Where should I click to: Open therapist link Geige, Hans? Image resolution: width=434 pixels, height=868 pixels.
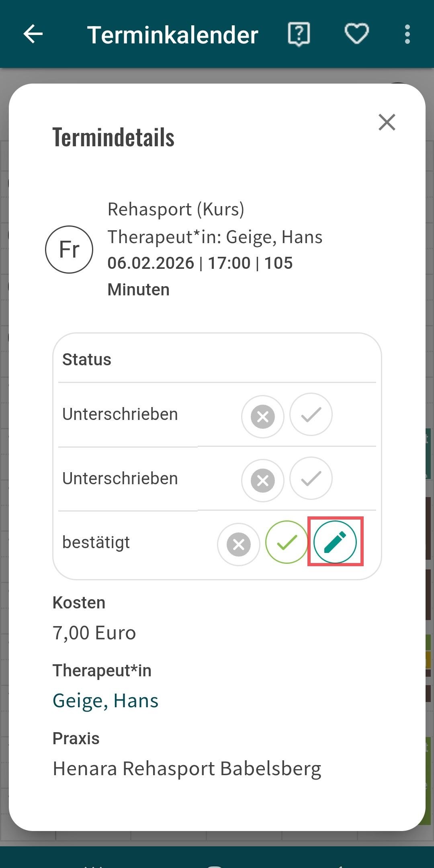coord(106,700)
